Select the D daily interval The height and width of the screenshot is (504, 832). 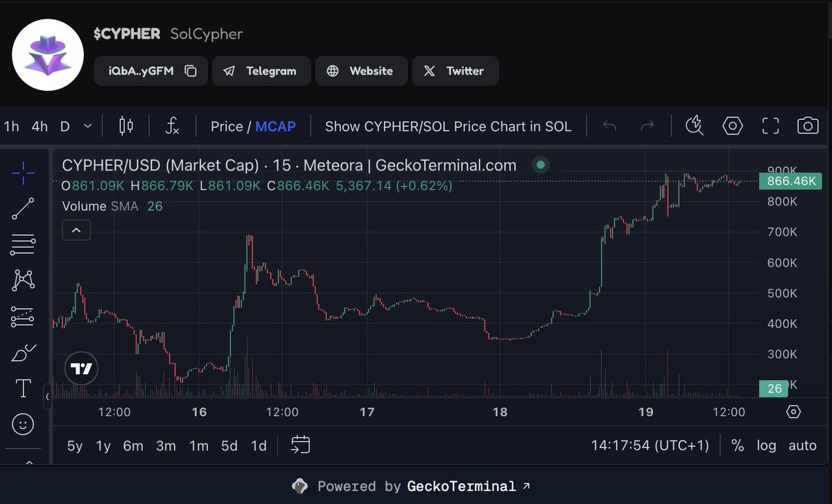click(65, 126)
